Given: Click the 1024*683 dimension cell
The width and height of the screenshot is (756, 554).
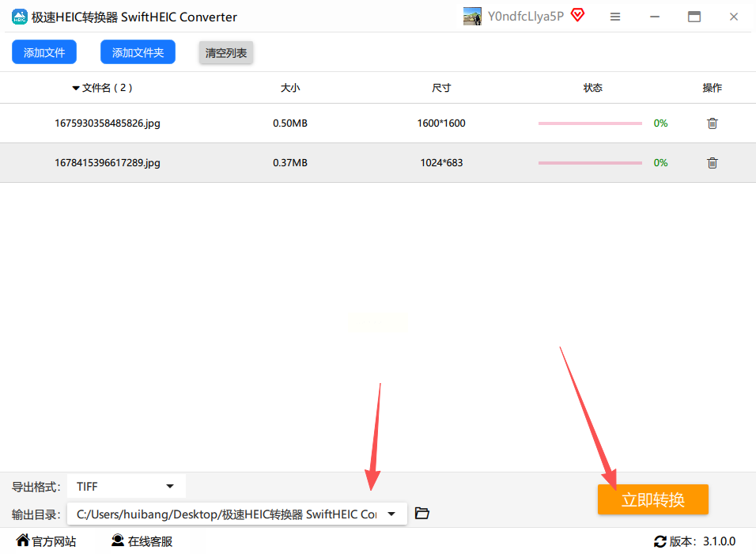Looking at the screenshot, I should tap(441, 162).
